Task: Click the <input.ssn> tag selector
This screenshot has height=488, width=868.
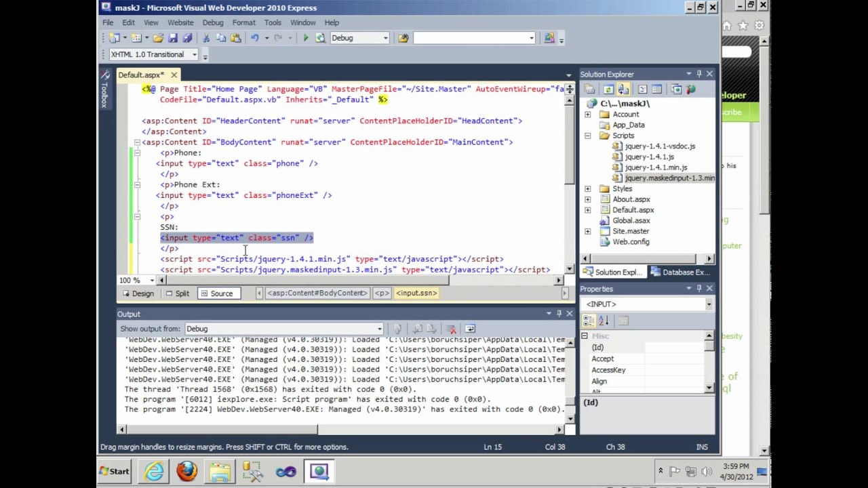Action: [x=416, y=293]
